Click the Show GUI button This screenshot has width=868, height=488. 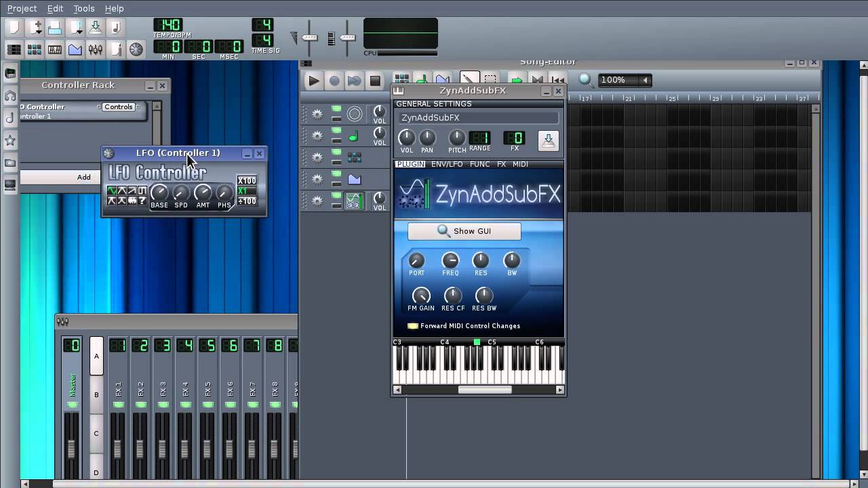465,231
